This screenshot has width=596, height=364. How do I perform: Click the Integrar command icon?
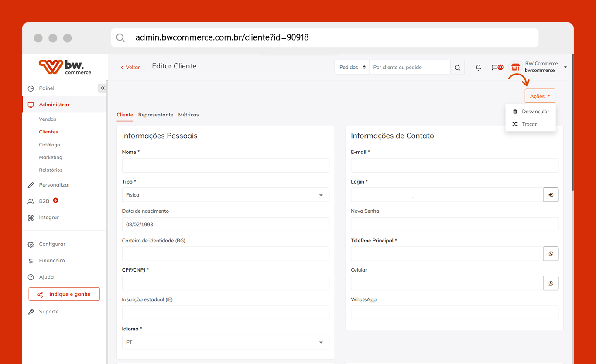point(31,218)
